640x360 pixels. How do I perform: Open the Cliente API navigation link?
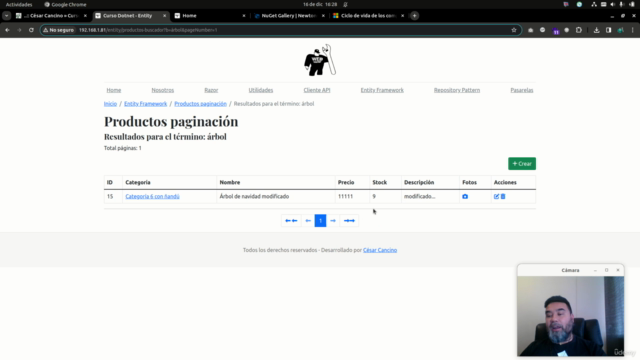317,90
